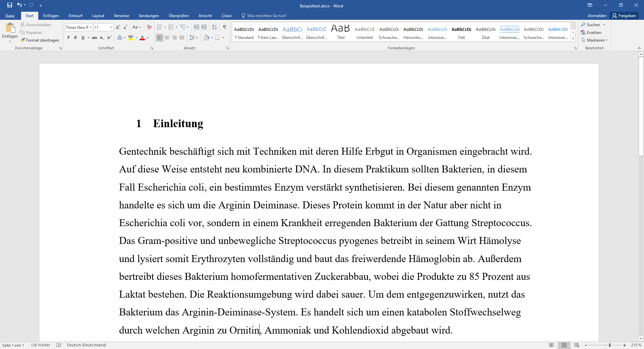
Task: Save the document via the floppy disk icon
Action: click(10, 5)
